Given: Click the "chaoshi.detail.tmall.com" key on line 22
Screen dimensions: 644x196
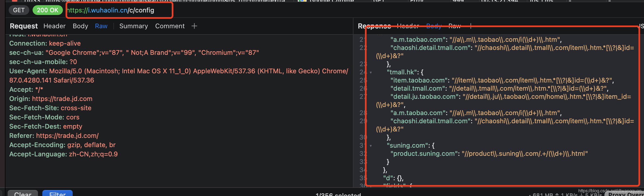Looking at the screenshot, I should (431, 48).
